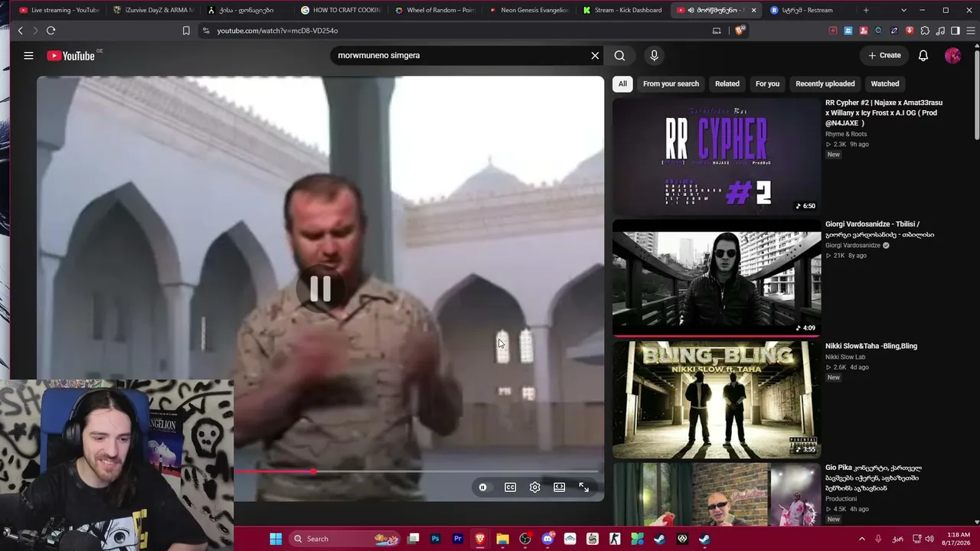Click the taskbar Search box
The height and width of the screenshot is (551, 980).
click(x=345, y=539)
